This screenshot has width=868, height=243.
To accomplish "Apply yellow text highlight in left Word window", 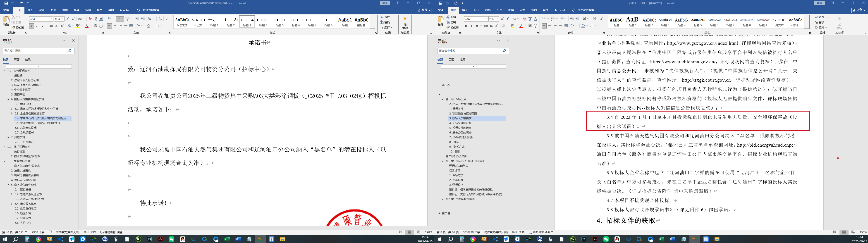I will pos(77,26).
